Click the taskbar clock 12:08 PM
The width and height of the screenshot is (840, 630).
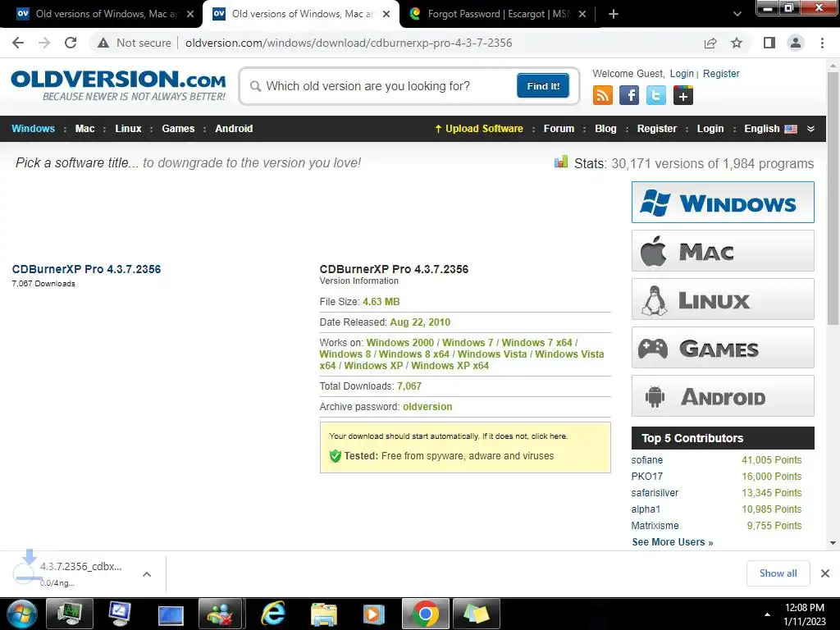804,608
